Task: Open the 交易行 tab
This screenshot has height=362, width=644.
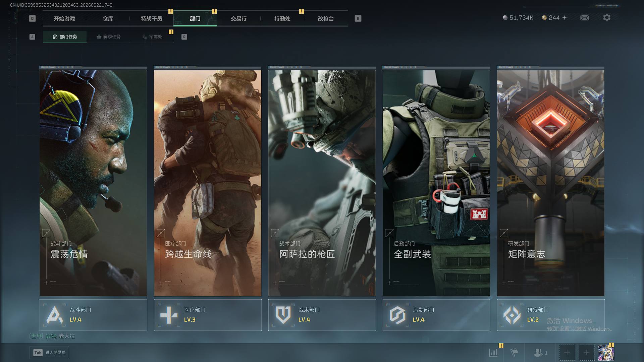Action: click(239, 18)
